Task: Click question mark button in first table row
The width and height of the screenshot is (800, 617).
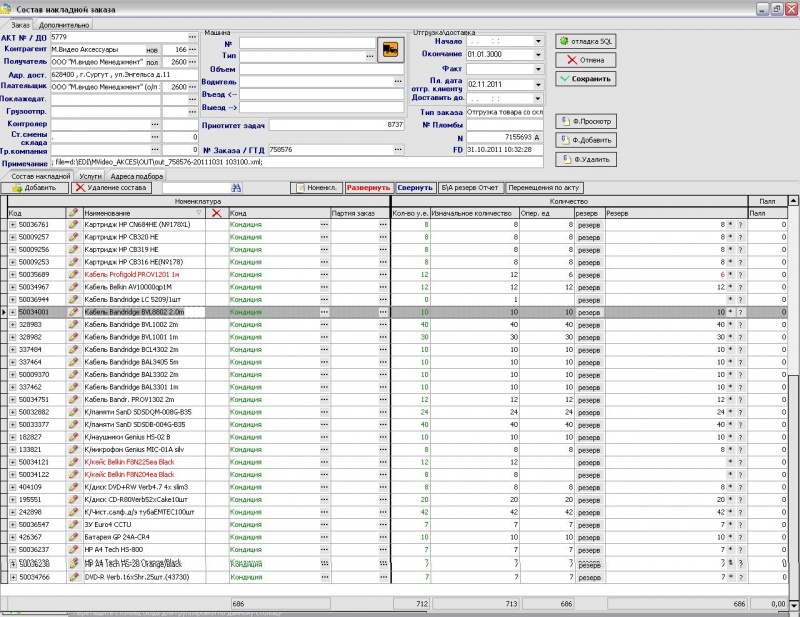Action: (741, 225)
